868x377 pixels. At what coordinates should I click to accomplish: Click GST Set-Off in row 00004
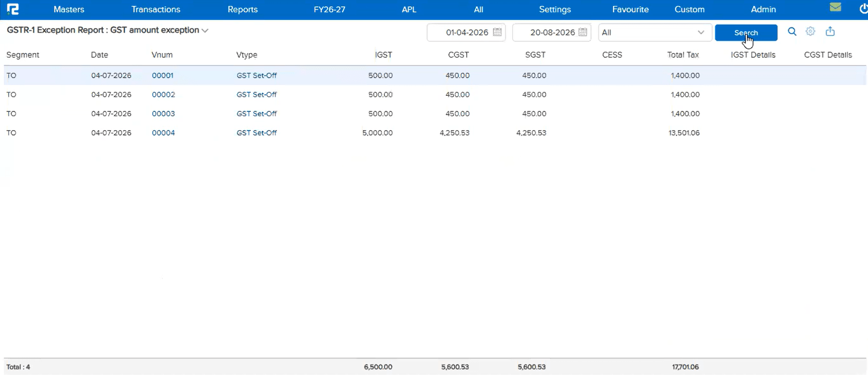pyautogui.click(x=257, y=133)
